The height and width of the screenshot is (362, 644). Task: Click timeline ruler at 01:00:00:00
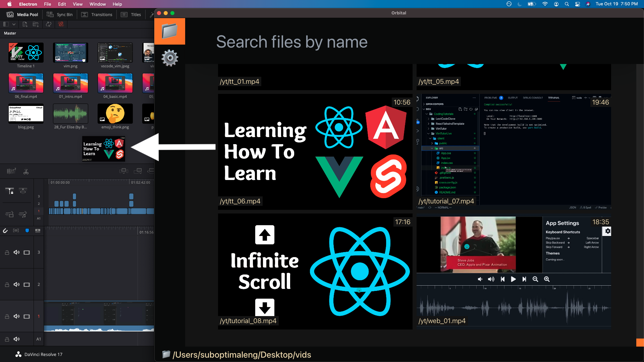pyautogui.click(x=60, y=182)
